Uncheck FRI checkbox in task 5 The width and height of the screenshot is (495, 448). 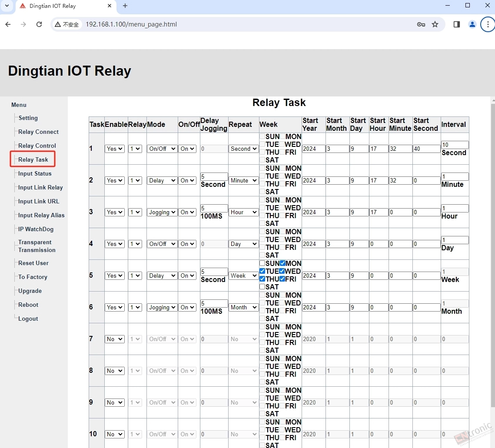282,279
